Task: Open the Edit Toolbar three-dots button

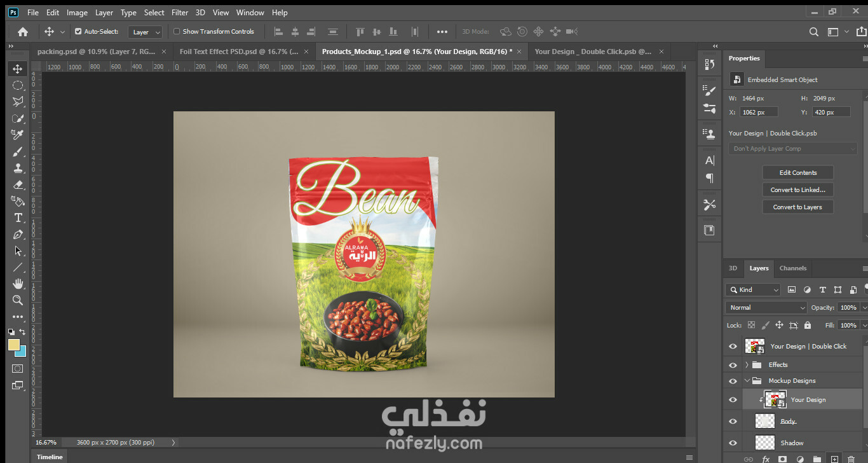Action: point(18,317)
